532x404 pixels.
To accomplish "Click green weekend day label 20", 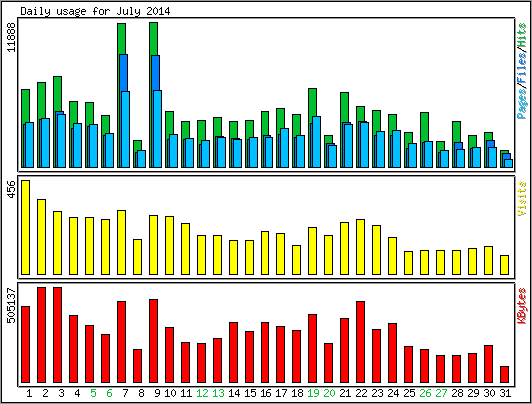I will point(329,393).
